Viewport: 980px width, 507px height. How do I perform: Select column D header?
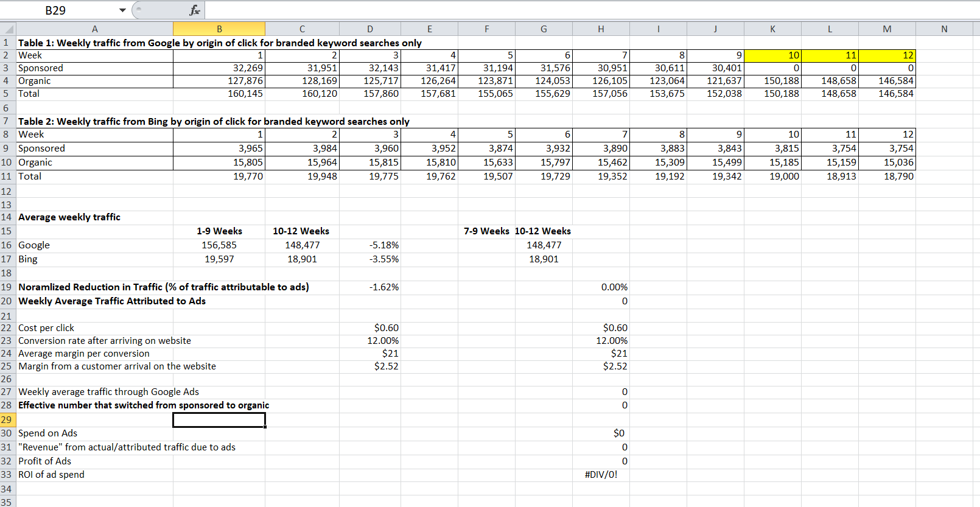370,29
